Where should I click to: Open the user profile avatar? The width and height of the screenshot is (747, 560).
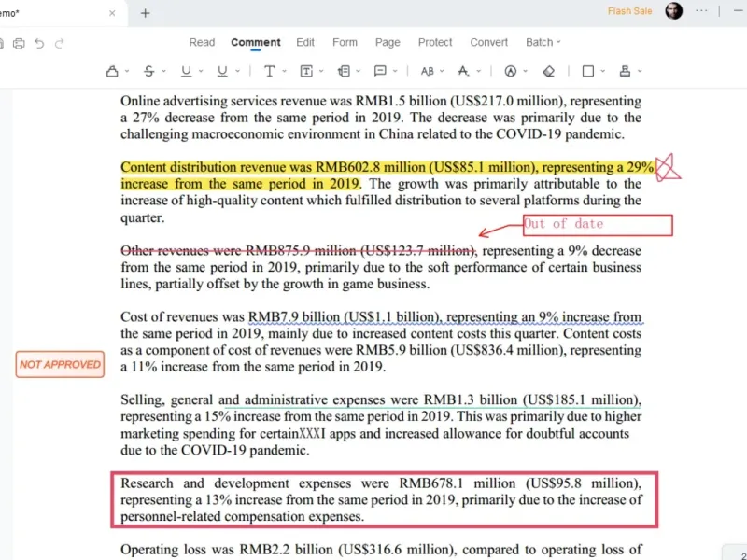[673, 11]
